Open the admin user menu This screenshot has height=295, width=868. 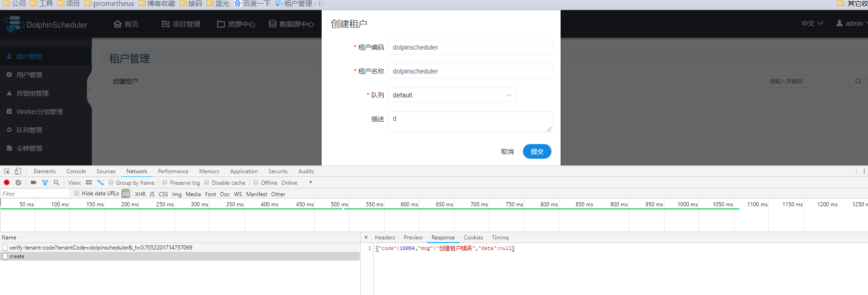[x=851, y=23]
